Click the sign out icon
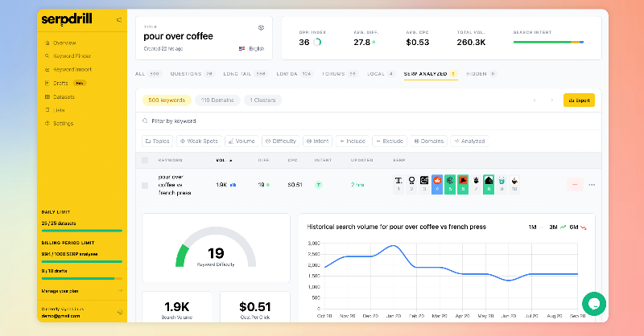Viewport: 644px width, 336px height. click(x=119, y=312)
